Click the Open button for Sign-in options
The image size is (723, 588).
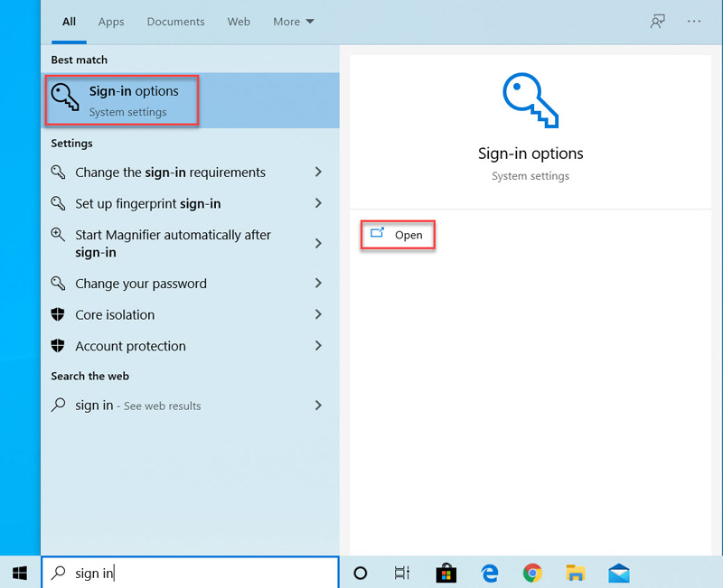click(x=398, y=234)
